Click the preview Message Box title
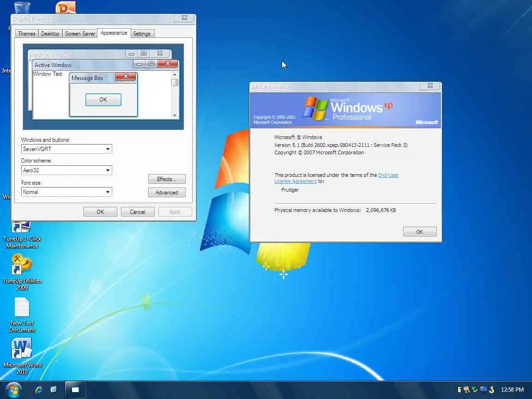 coord(87,78)
